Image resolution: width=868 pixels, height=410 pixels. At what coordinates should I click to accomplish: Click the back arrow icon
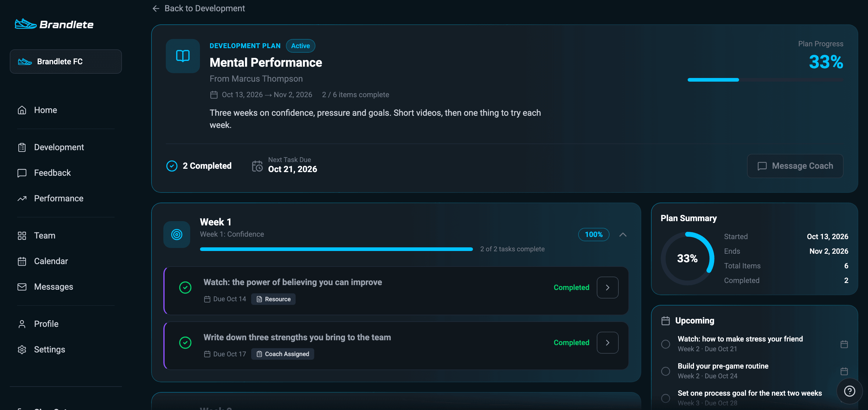156,8
